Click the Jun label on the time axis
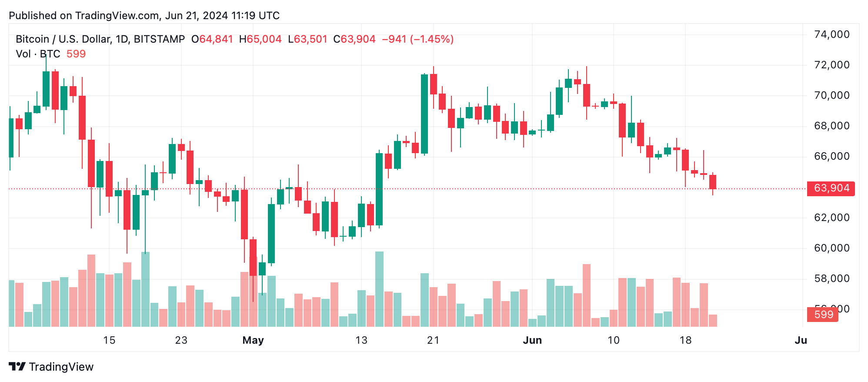This screenshot has height=382, width=868. [532, 340]
